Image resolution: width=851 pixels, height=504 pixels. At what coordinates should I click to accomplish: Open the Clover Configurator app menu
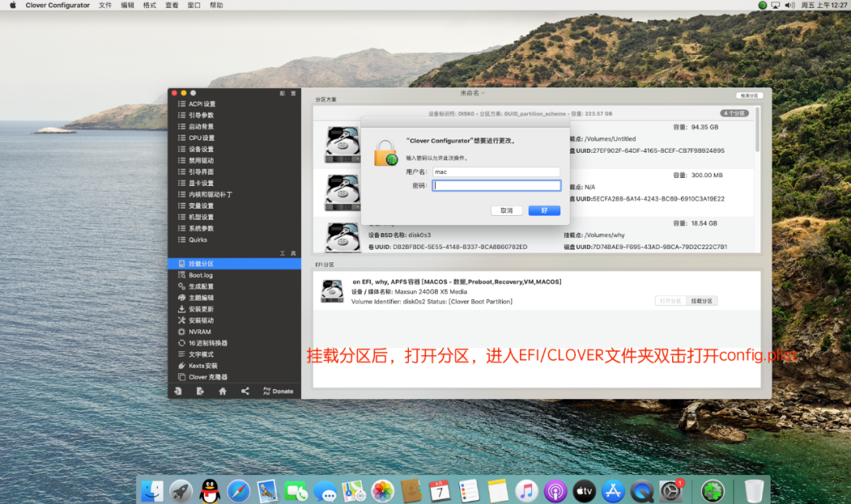pyautogui.click(x=58, y=5)
